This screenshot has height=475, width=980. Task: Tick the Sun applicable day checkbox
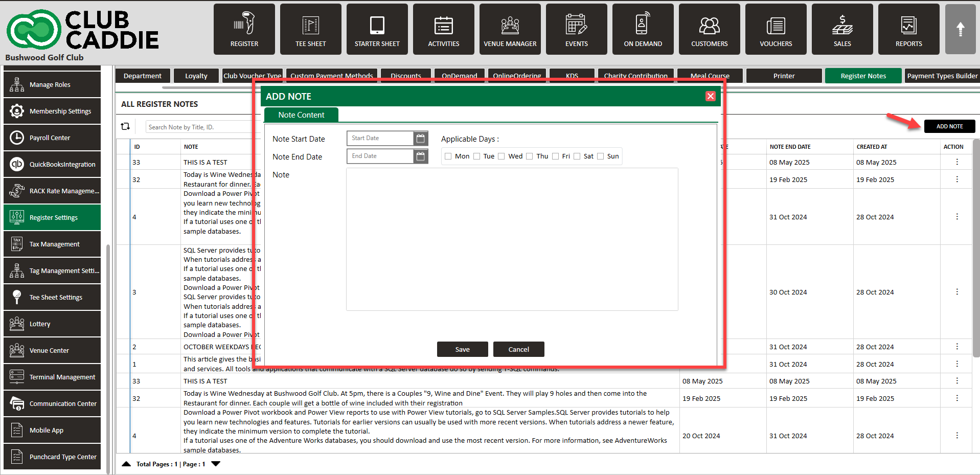(x=601, y=156)
